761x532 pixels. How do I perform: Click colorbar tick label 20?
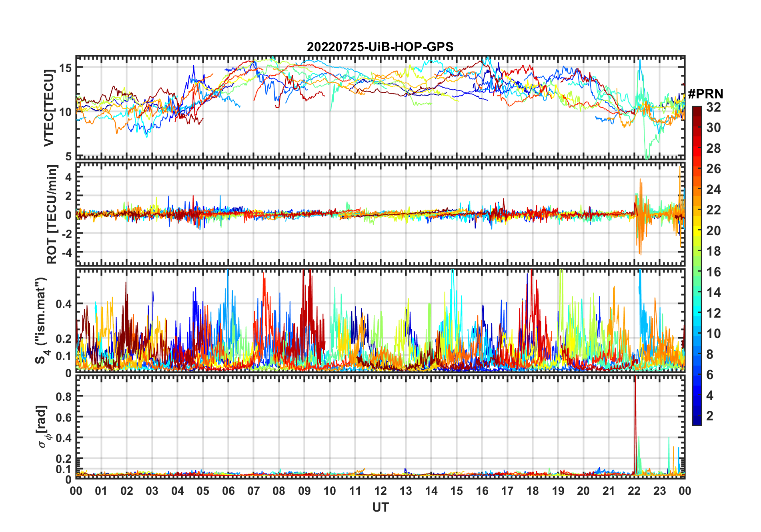click(713, 230)
